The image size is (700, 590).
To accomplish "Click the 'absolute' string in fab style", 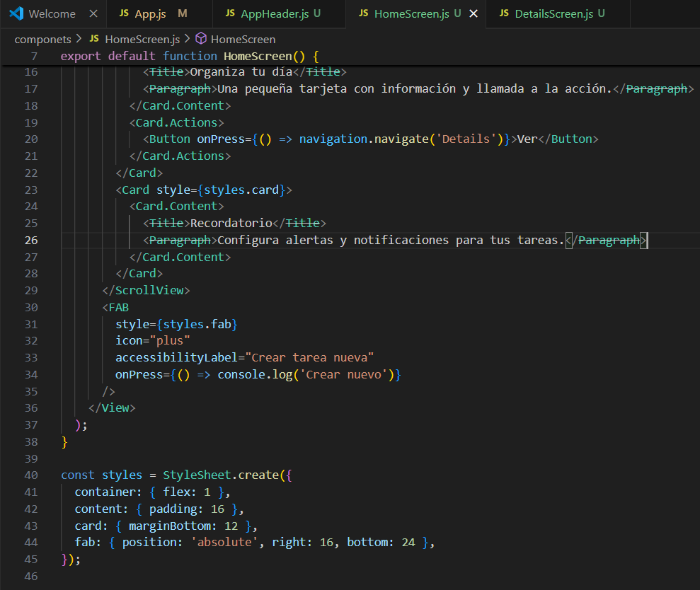I will pyautogui.click(x=224, y=542).
